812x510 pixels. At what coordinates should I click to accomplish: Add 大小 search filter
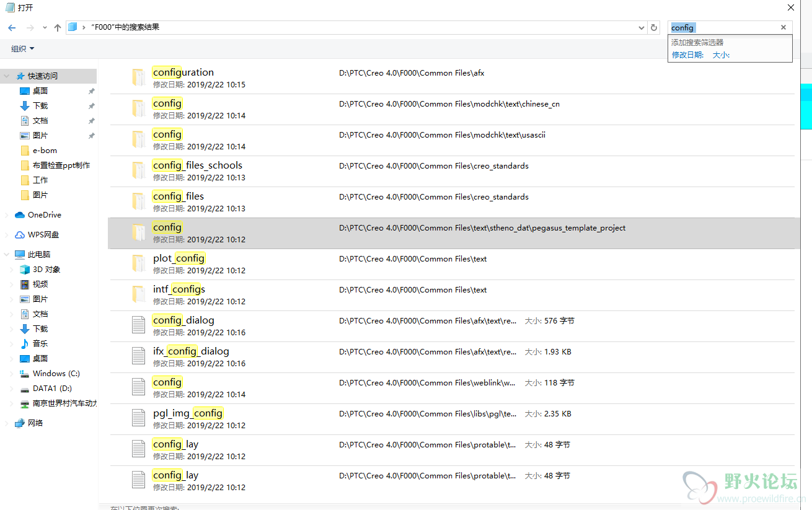tap(721, 55)
